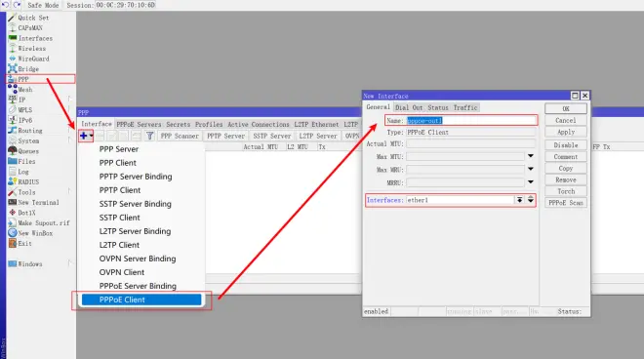The width and height of the screenshot is (644, 359).
Task: Expand the Max MTU dropdown arrow
Action: 531,156
